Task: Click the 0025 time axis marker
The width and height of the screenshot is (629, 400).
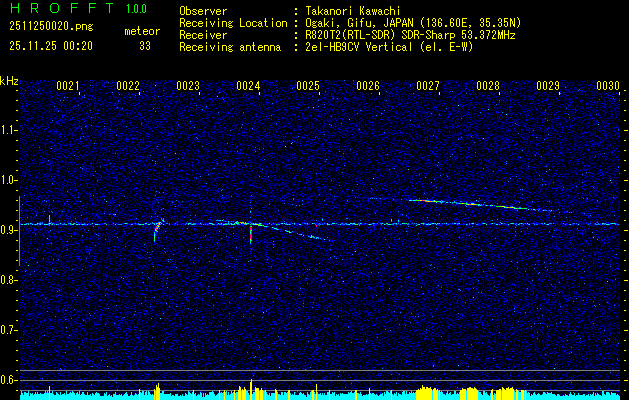Action: point(308,86)
